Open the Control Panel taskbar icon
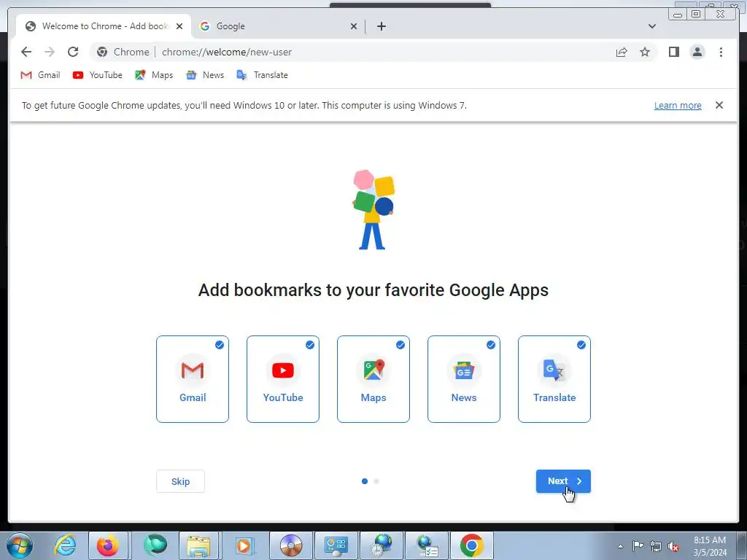The height and width of the screenshot is (560, 747). (336, 545)
